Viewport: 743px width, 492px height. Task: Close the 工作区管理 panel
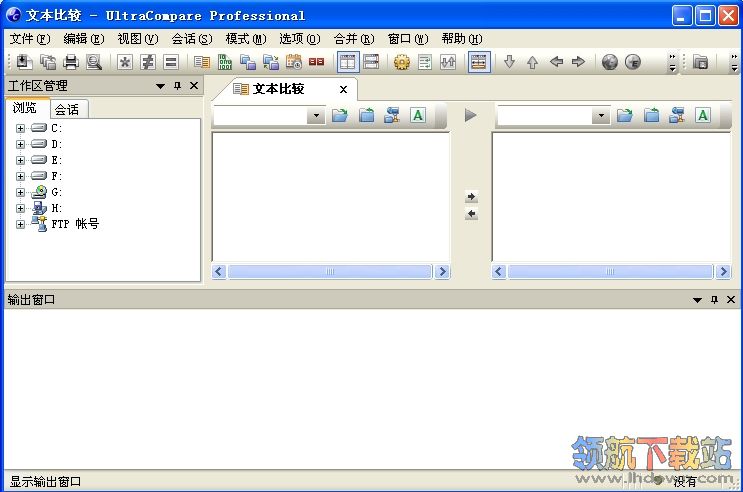(x=194, y=86)
